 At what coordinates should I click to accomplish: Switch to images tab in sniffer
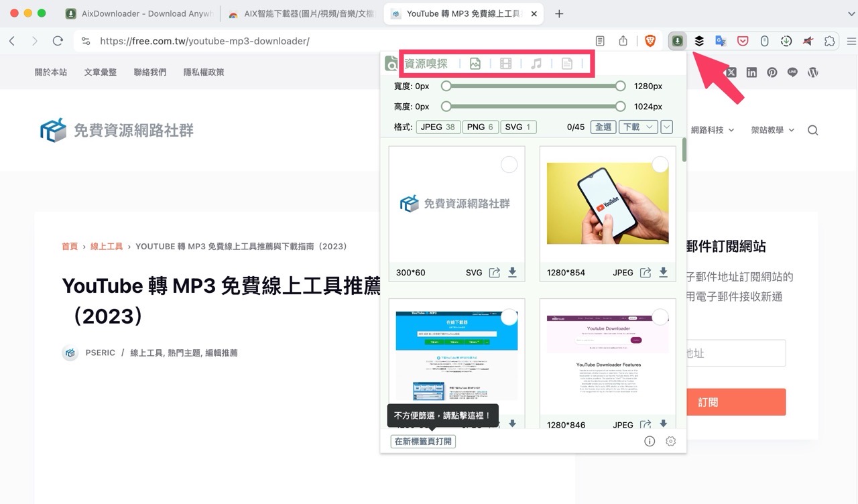point(475,64)
